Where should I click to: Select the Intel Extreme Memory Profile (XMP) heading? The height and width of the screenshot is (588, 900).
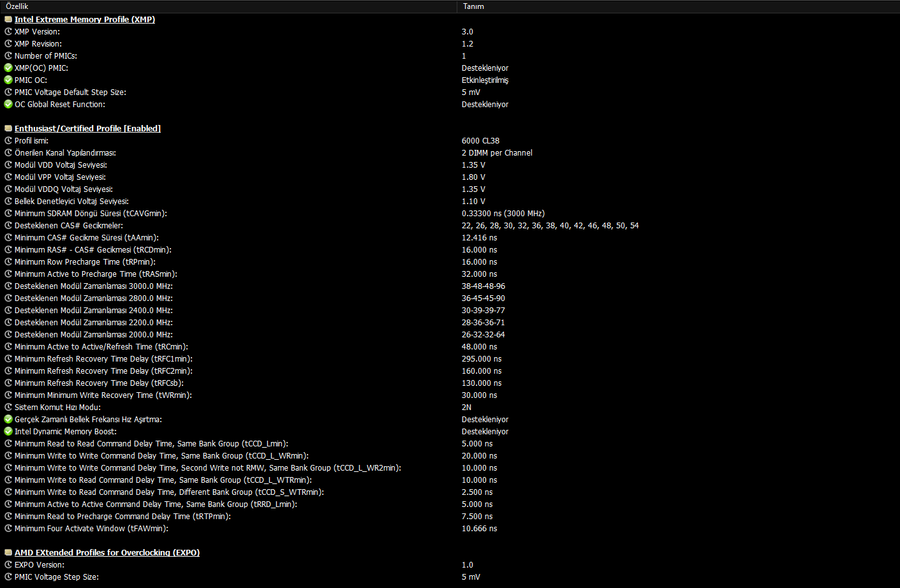click(85, 20)
